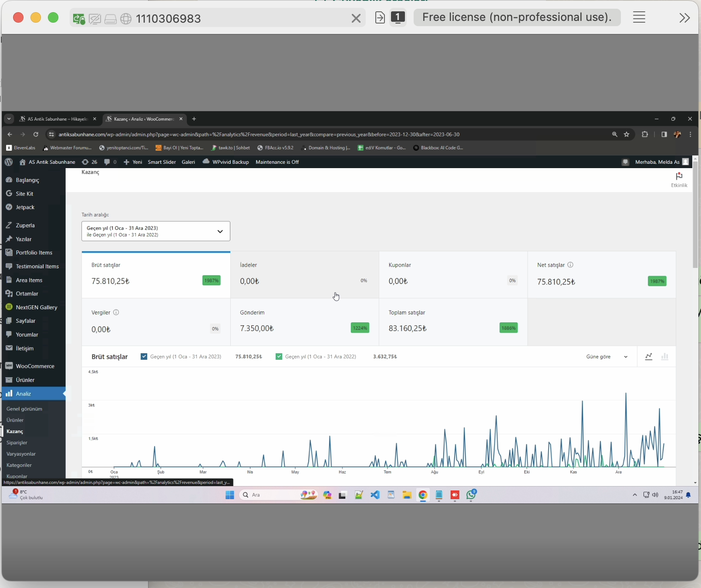The image size is (701, 588).
Task: Click the Windows taskbar Ara search box
Action: tap(279, 495)
